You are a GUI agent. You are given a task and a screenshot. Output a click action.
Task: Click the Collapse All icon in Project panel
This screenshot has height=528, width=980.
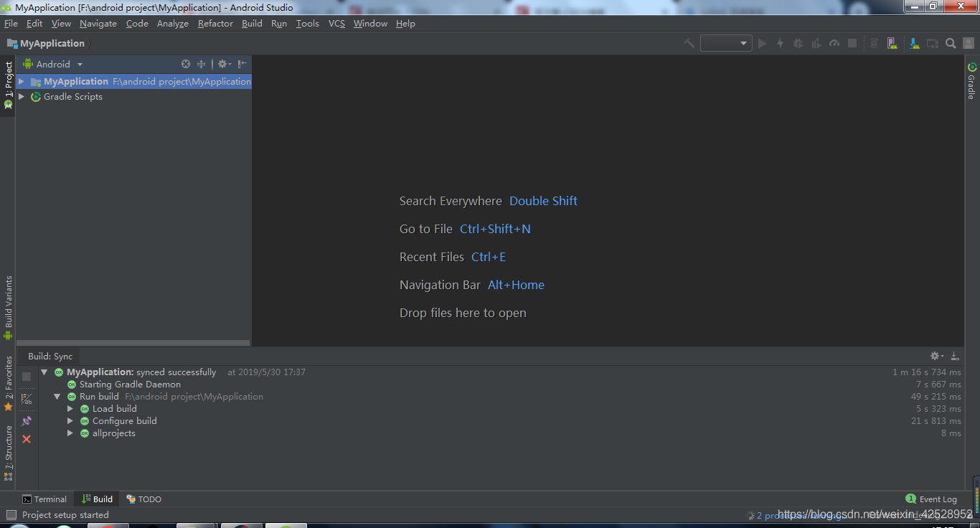pyautogui.click(x=201, y=64)
